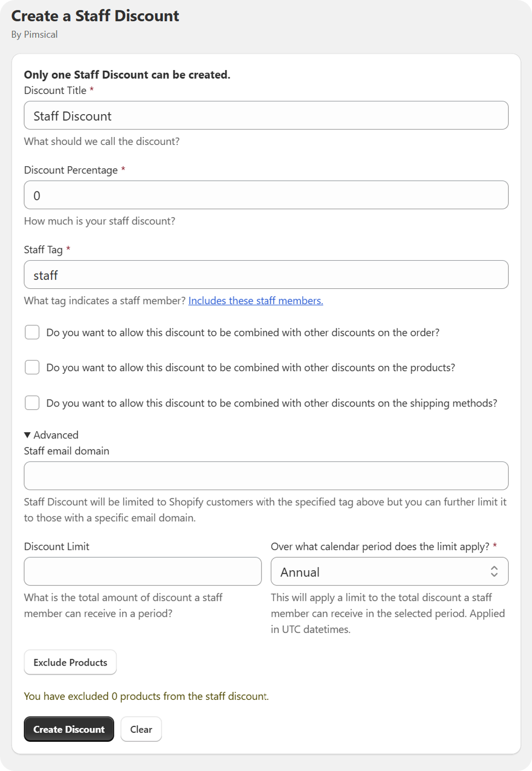The image size is (532, 771).
Task: Click the Discount Limit input
Action: pos(143,571)
